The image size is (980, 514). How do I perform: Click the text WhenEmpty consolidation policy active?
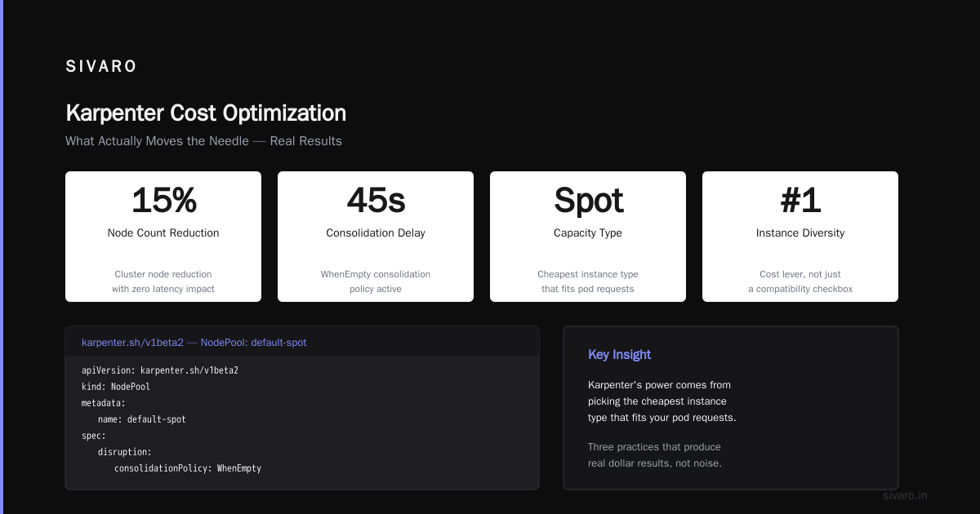tap(376, 281)
